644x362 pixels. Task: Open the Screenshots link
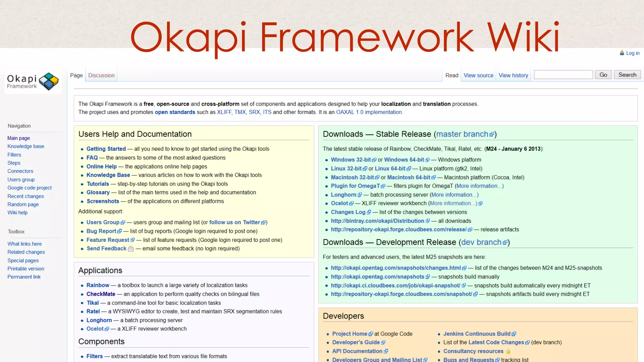(x=103, y=201)
